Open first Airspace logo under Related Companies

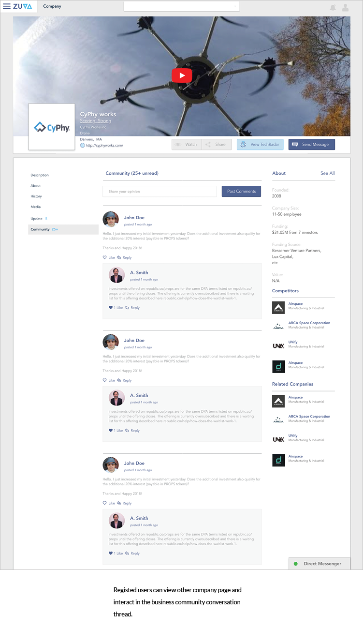[x=278, y=401]
